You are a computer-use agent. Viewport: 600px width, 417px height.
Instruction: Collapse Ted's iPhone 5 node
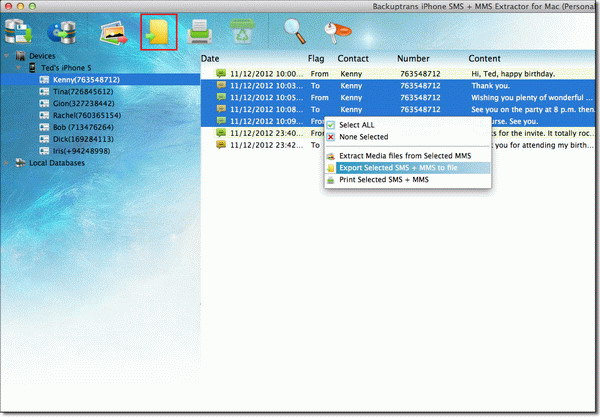tap(18, 68)
